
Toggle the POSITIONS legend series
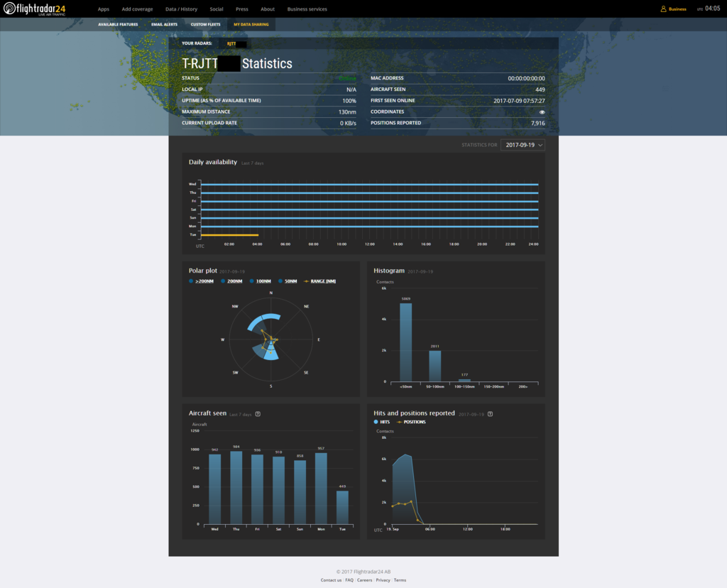[x=411, y=422]
